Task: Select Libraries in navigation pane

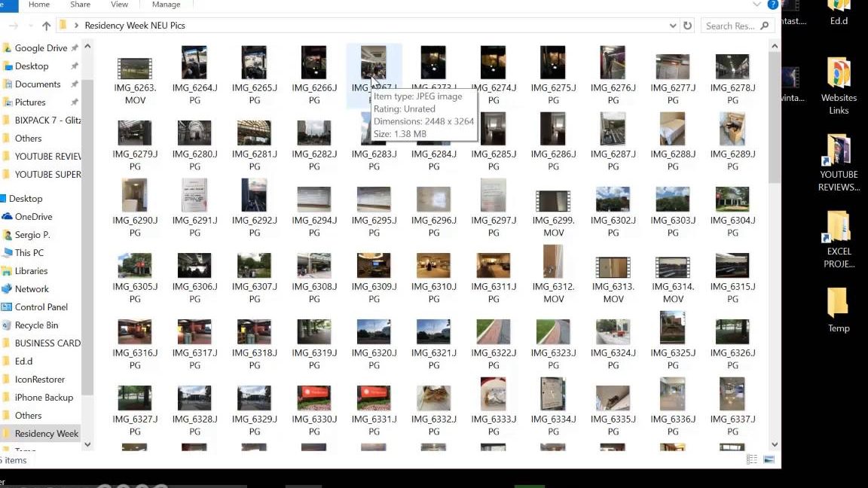Action: click(x=31, y=271)
